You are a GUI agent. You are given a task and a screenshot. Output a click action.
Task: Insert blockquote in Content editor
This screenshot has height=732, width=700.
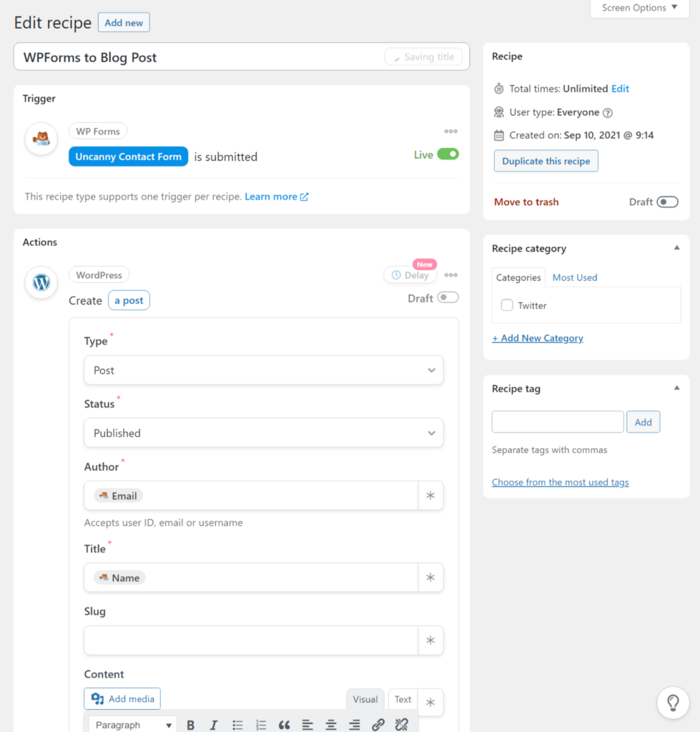click(x=284, y=725)
